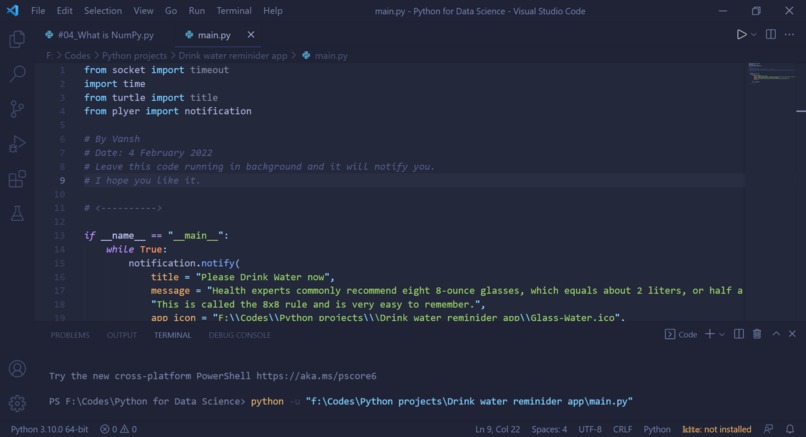Select the TERMINAL panel tab
806x437 pixels.
click(x=172, y=335)
